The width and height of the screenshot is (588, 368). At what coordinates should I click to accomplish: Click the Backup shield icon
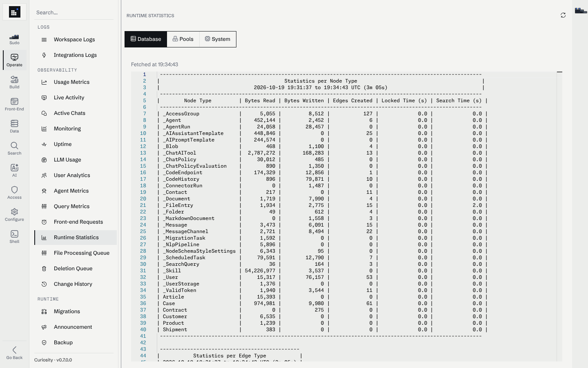[x=44, y=343]
